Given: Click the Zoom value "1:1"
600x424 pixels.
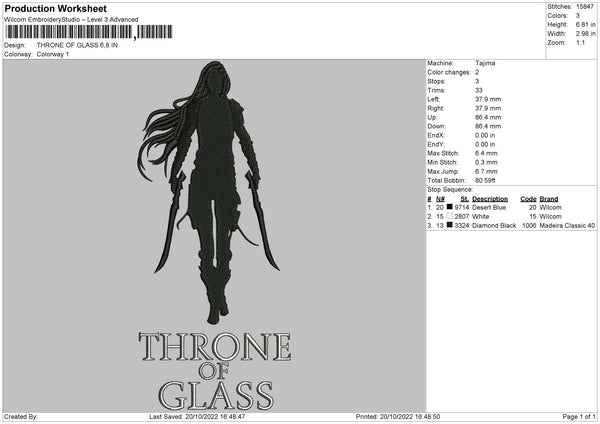Looking at the screenshot, I should pyautogui.click(x=580, y=43).
